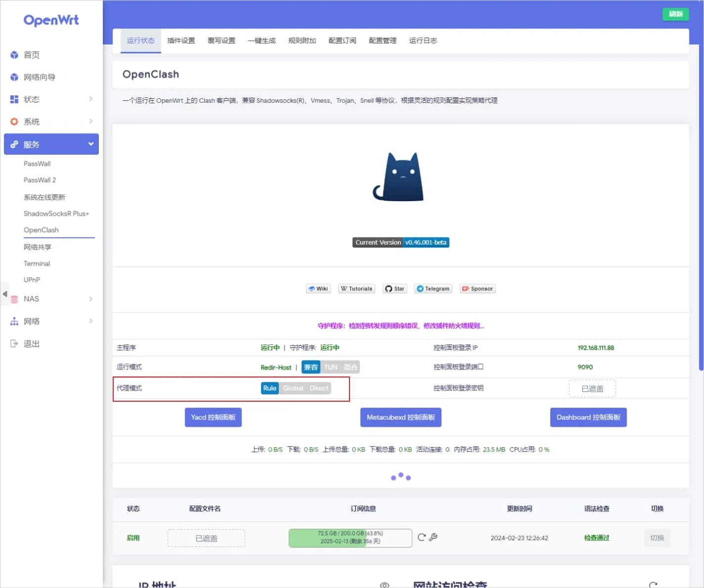Image resolution: width=704 pixels, height=588 pixels.
Task: Click the 网络 topology icon
Action: tap(14, 321)
